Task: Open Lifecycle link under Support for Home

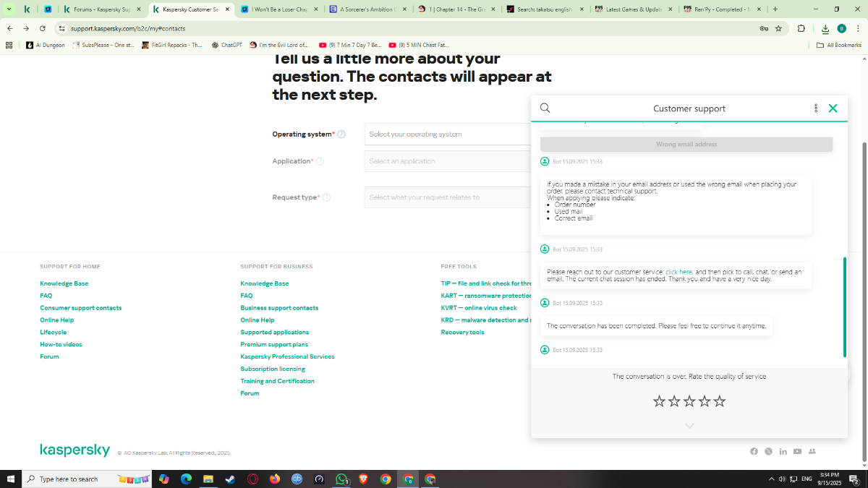Action: pos(53,333)
